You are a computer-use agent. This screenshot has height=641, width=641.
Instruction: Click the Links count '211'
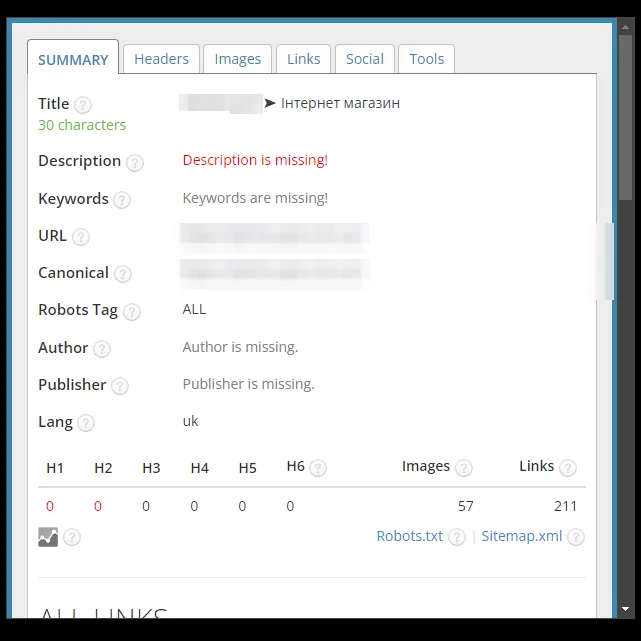(x=565, y=506)
